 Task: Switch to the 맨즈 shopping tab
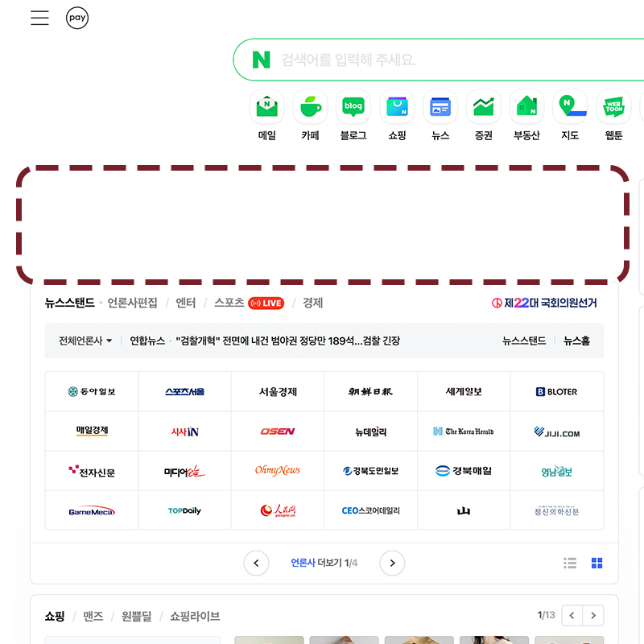pyautogui.click(x=93, y=616)
